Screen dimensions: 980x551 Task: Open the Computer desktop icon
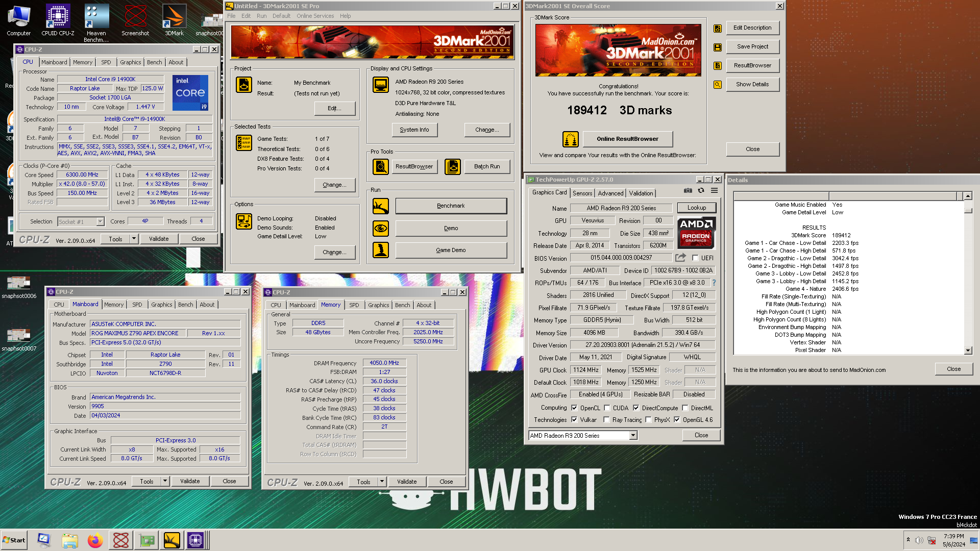coord(19,20)
